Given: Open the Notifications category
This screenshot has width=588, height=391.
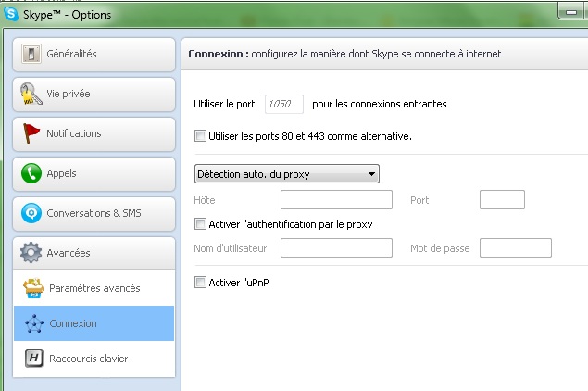Looking at the screenshot, I should pos(94,134).
